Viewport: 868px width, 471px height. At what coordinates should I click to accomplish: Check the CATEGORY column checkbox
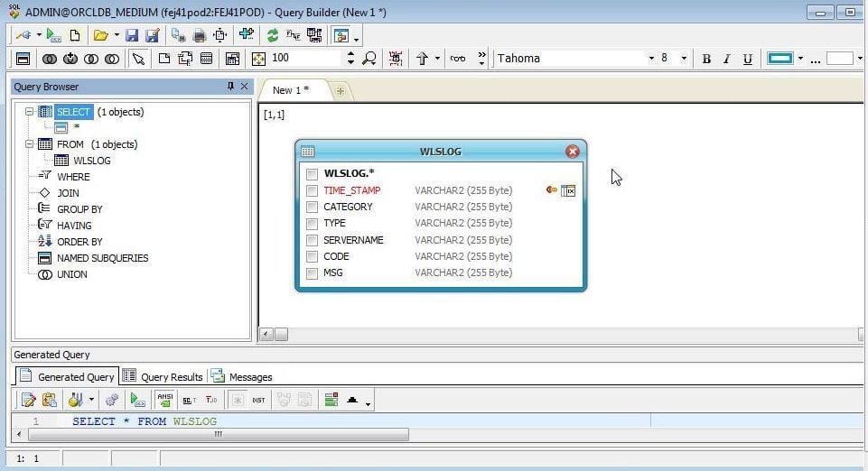click(x=312, y=207)
